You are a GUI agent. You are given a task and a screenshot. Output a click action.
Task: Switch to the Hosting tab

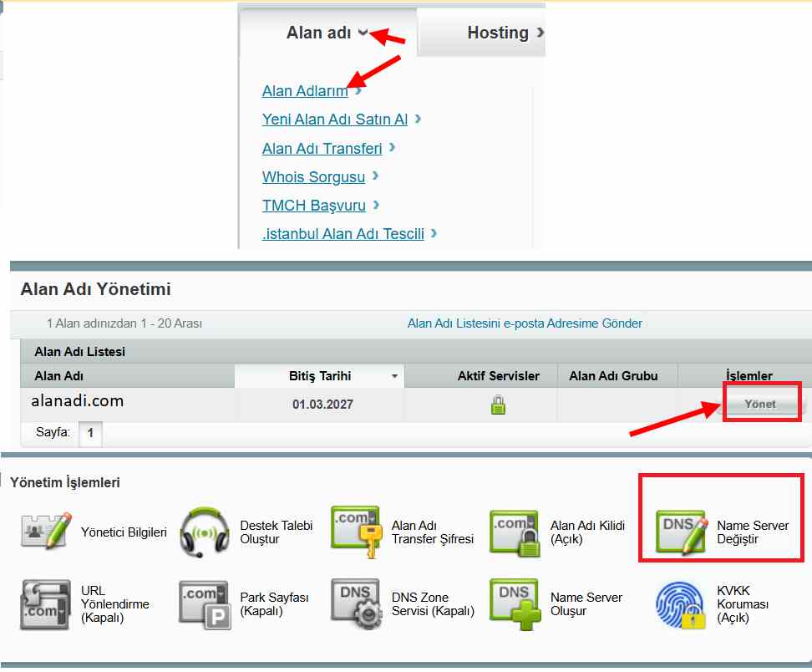point(482,33)
